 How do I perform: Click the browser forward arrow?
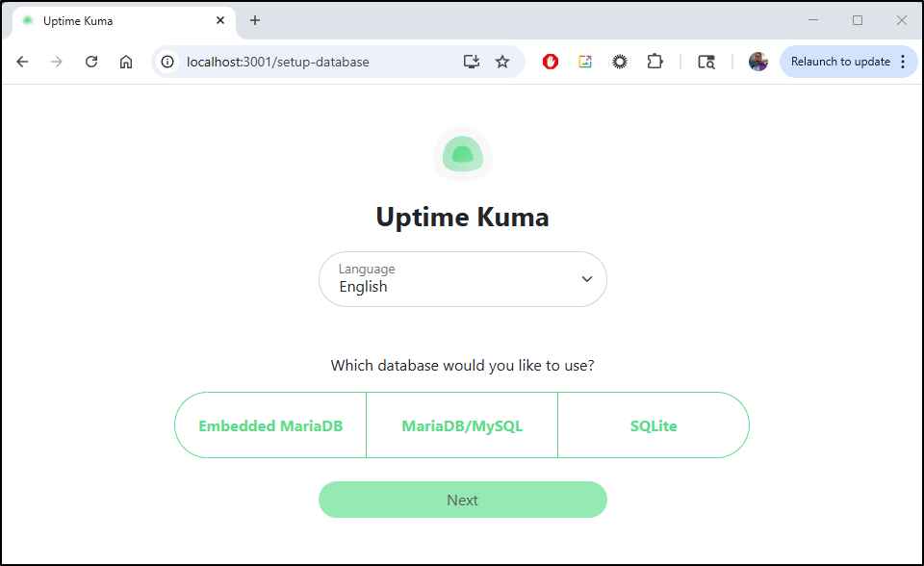point(57,62)
